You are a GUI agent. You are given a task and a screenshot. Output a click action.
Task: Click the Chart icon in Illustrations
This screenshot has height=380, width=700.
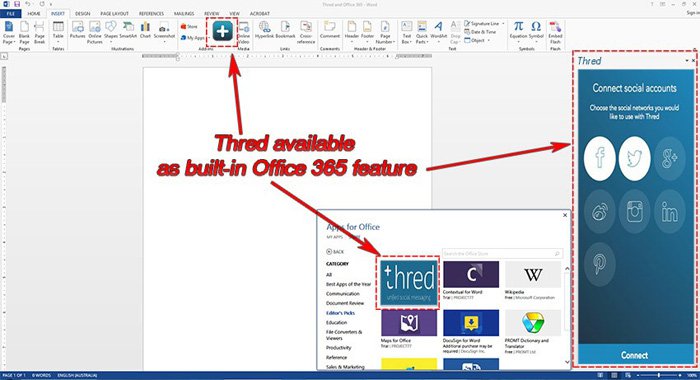click(146, 30)
